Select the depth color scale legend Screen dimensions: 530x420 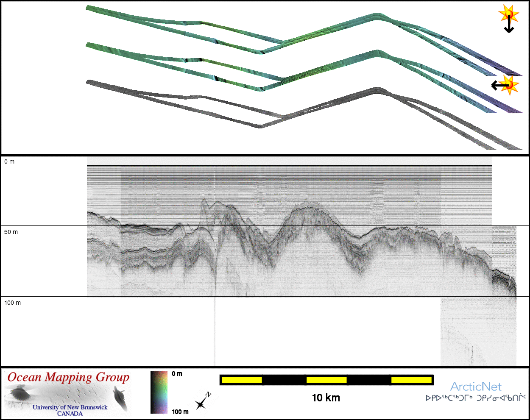159,392
